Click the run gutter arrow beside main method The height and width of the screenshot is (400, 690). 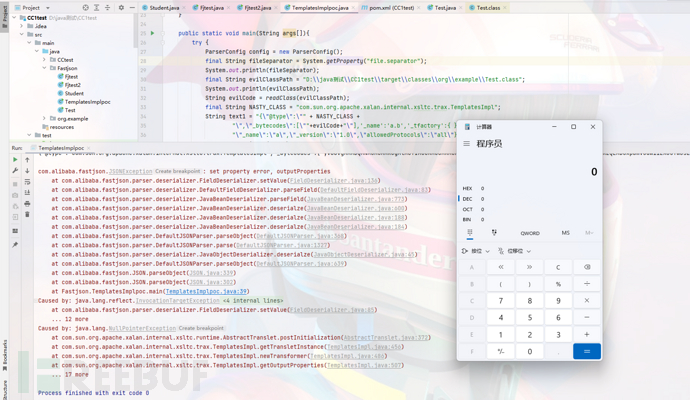point(152,33)
